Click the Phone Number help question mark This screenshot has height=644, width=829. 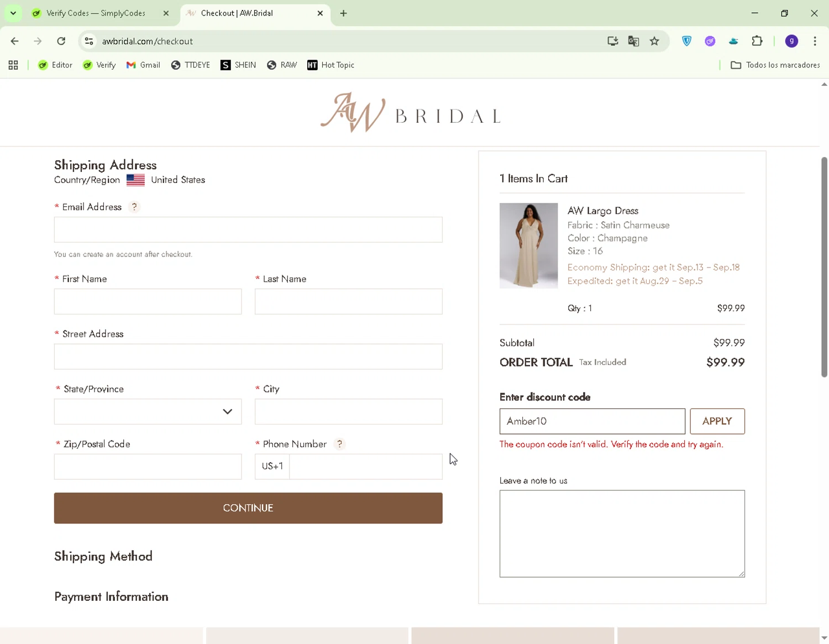[x=339, y=444]
